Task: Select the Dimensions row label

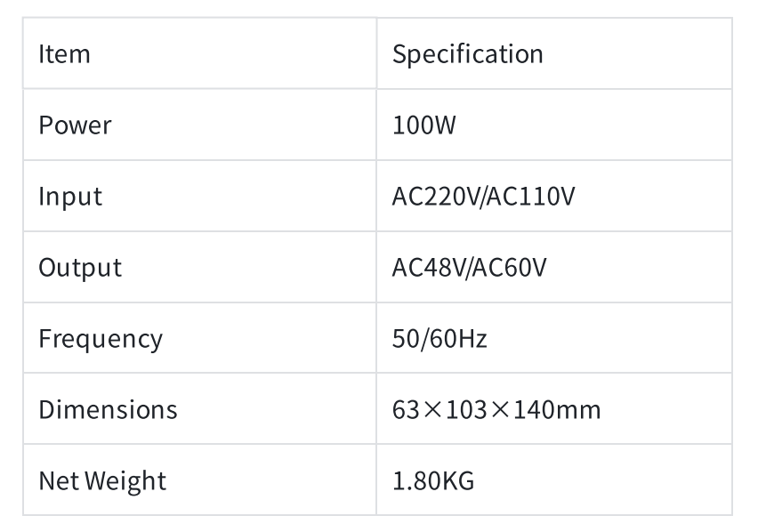Action: coord(108,410)
